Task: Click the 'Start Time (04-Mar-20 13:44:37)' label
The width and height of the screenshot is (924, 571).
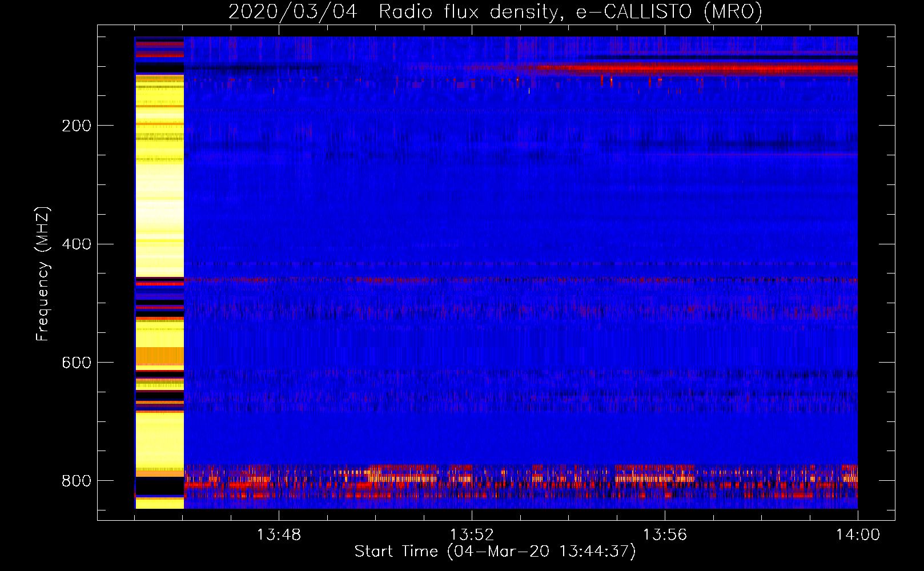Action: coord(495,552)
